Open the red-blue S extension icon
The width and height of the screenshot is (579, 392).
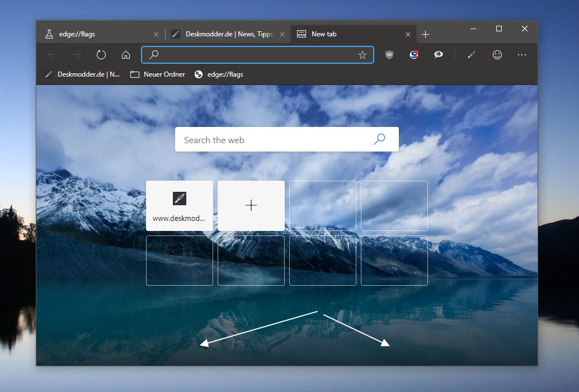pos(414,55)
